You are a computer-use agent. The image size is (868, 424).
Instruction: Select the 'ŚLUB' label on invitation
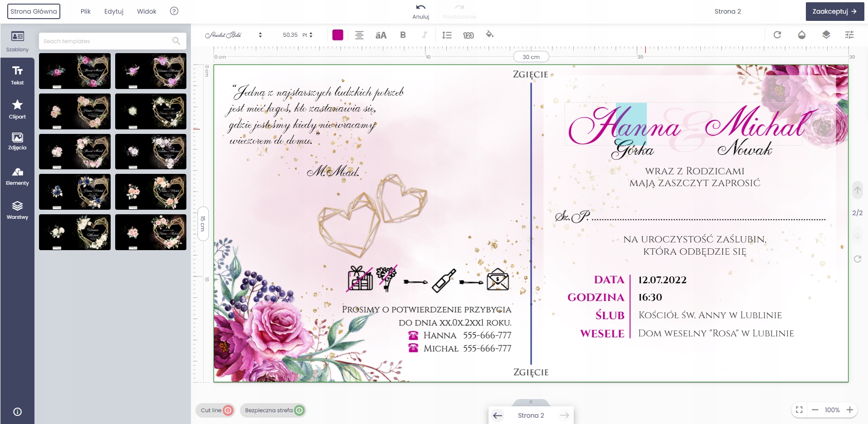coord(610,316)
